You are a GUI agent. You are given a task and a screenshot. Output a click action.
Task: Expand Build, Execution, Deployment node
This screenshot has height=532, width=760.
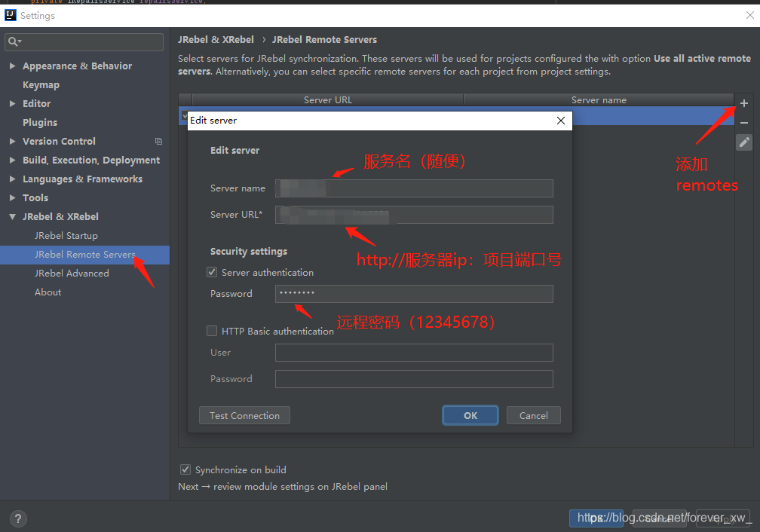[x=13, y=161]
